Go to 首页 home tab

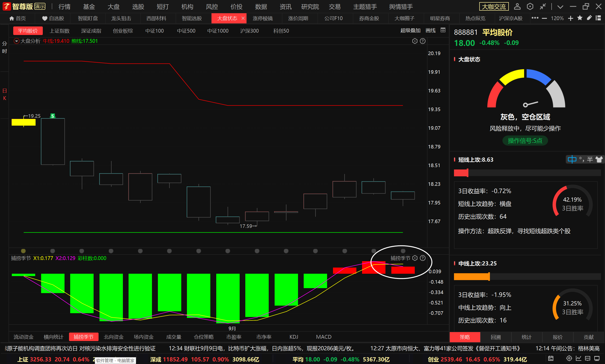[17, 18]
